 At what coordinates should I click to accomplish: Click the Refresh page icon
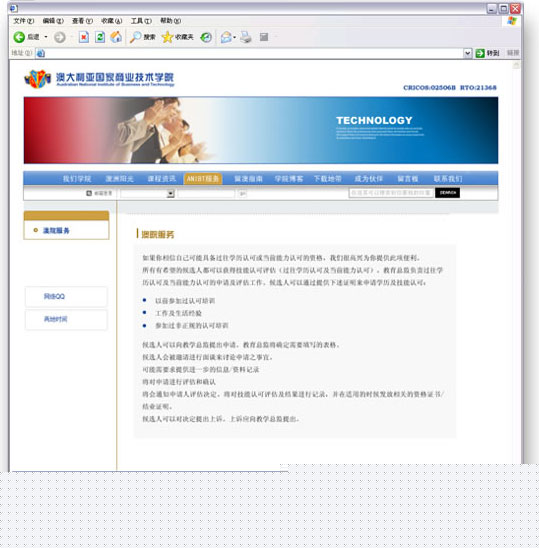(100, 37)
